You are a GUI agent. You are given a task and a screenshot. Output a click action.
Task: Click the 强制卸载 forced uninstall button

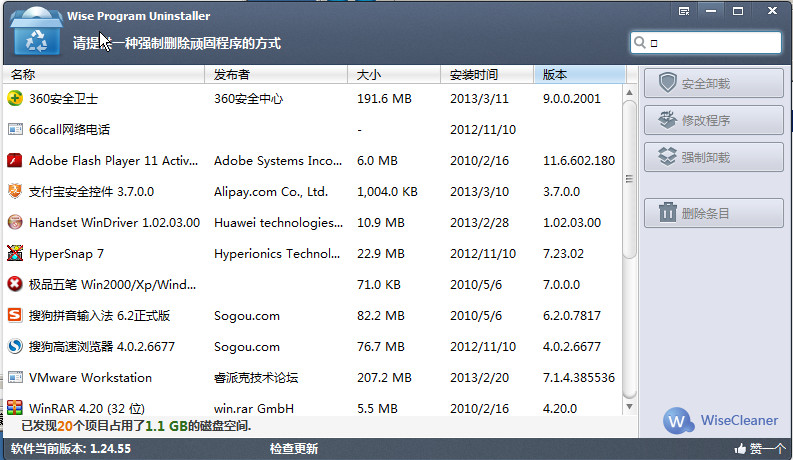(714, 157)
